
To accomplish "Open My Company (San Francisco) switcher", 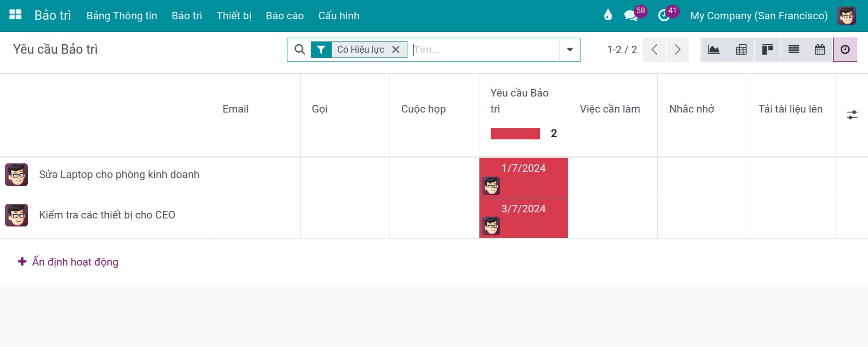I will point(758,16).
